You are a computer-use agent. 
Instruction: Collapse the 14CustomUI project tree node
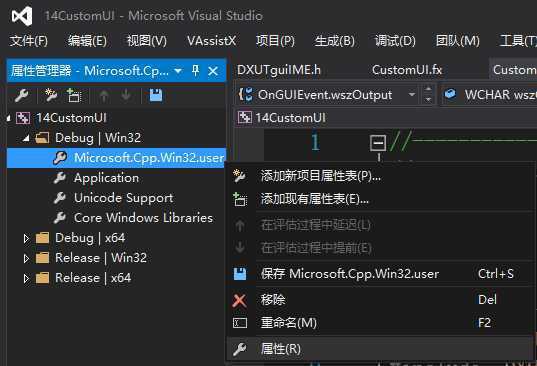pos(8,118)
